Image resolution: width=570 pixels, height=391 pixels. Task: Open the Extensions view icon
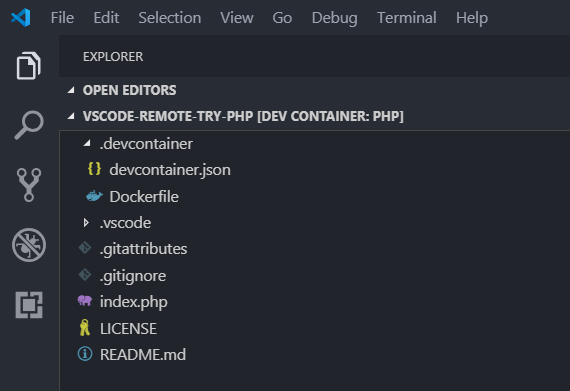pos(29,305)
